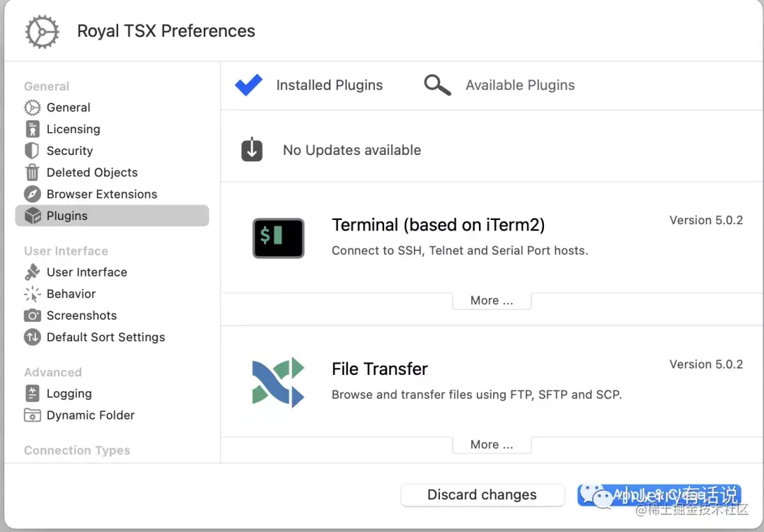Expand More under Terminal plugin

point(492,301)
